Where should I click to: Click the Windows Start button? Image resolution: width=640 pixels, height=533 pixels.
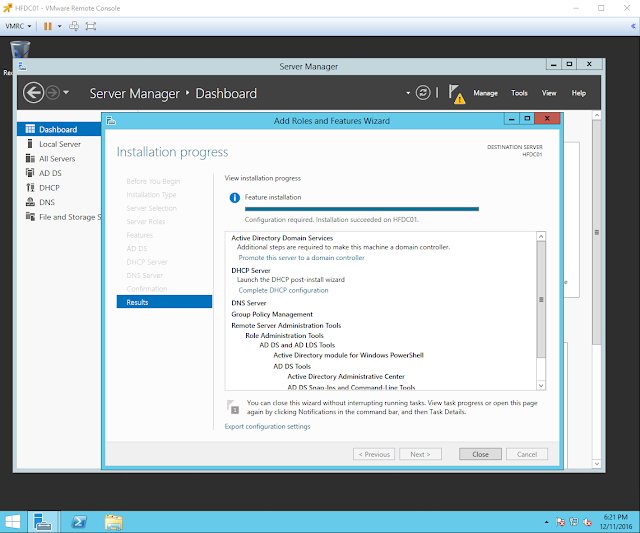tap(13, 522)
